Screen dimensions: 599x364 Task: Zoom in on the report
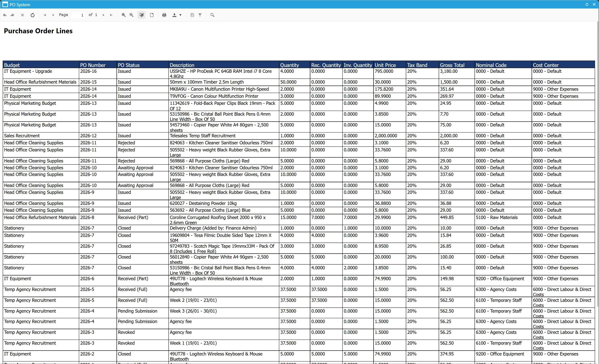point(123,15)
